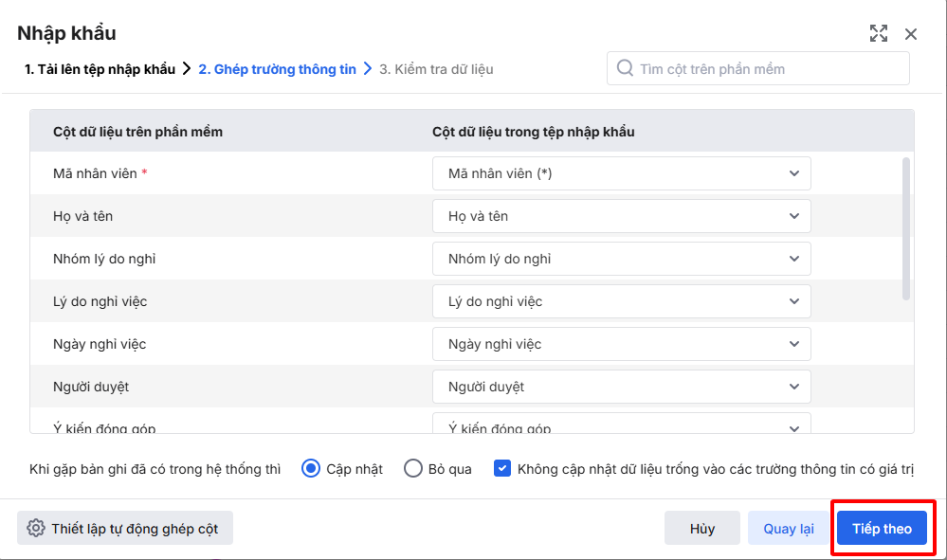
Task: Click gear icon for auto column matching
Action: point(36,528)
